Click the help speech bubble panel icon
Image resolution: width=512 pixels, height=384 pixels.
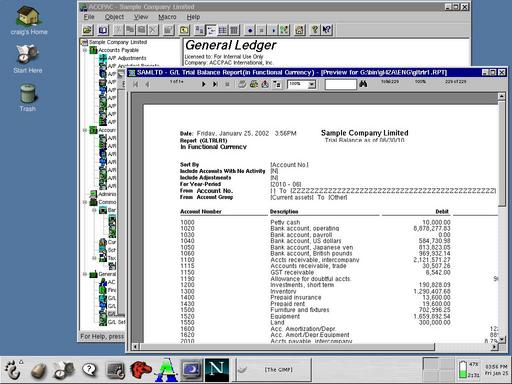tap(89, 369)
